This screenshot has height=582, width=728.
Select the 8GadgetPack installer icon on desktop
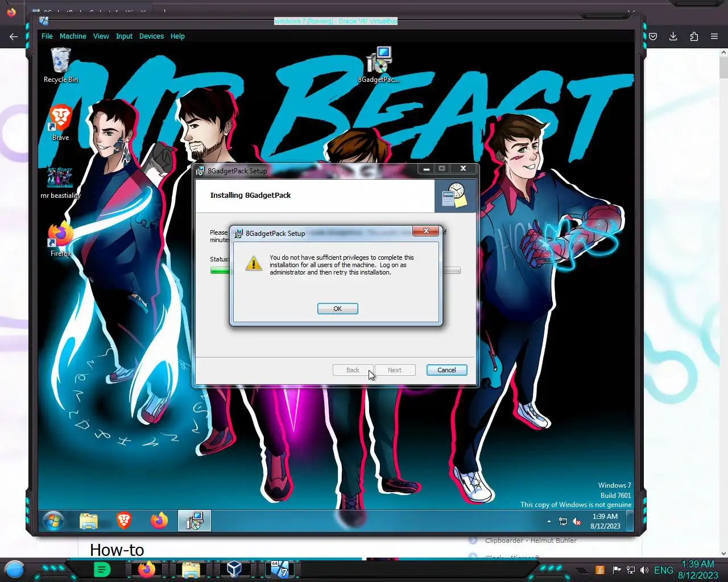[379, 65]
